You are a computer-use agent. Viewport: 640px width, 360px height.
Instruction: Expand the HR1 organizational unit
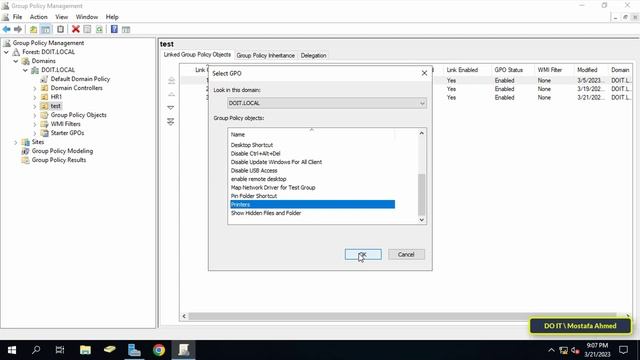[35, 97]
